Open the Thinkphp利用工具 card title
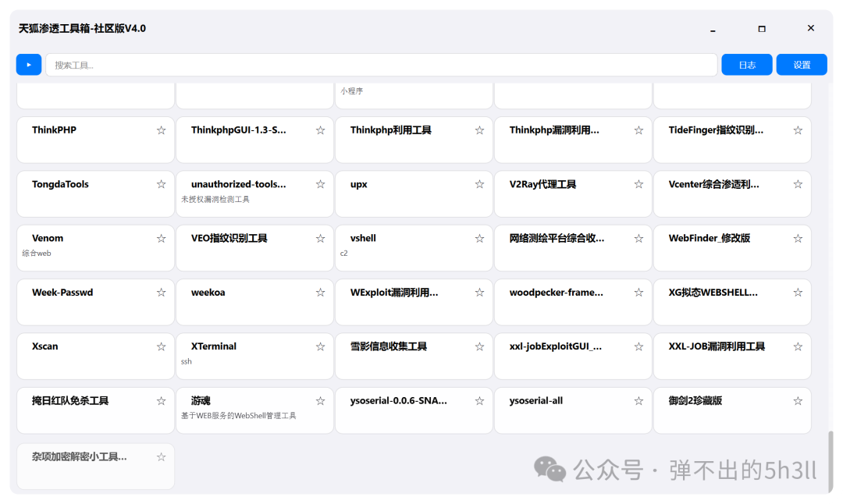The width and height of the screenshot is (843, 504). [x=391, y=130]
